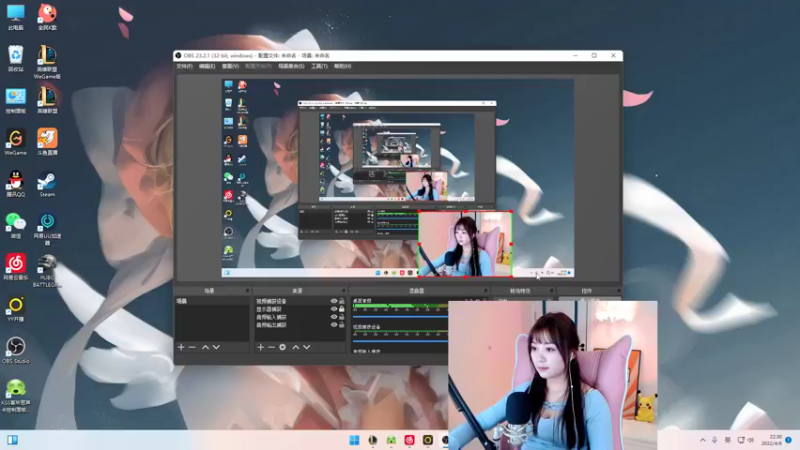Remove the selected scene with the minus icon

(x=192, y=347)
